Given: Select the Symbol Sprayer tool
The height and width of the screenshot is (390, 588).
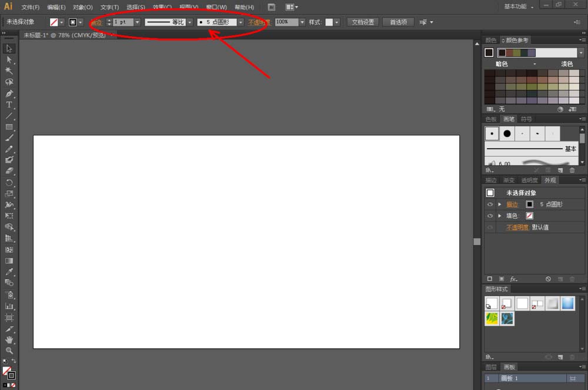Looking at the screenshot, I should tap(9, 295).
